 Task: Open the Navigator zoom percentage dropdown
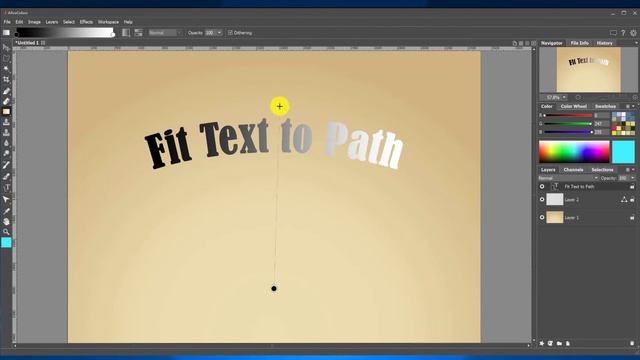564,97
